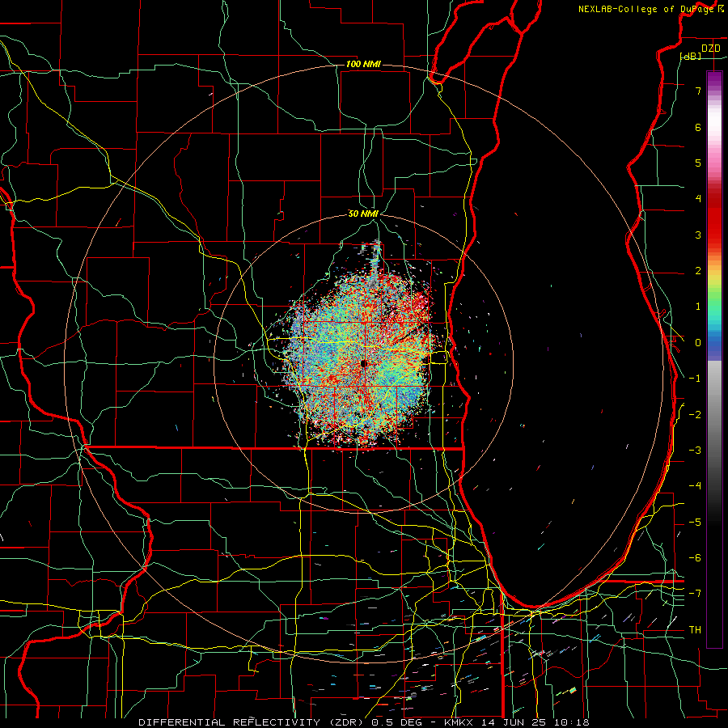Click the "-6" value on the dB scale
This screenshot has width=728, height=728.
click(695, 558)
